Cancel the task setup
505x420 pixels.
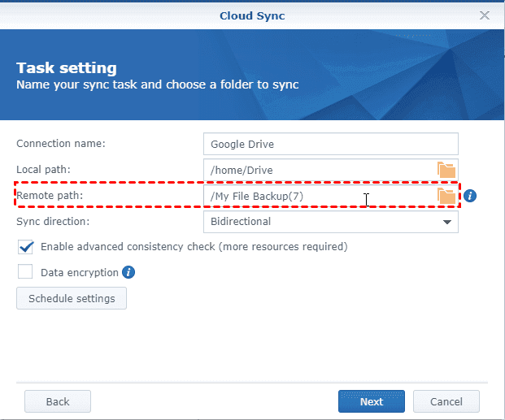pyautogui.click(x=446, y=401)
